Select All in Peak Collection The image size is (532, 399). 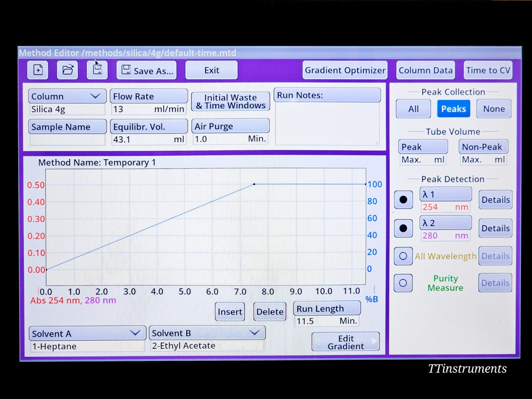[413, 109]
